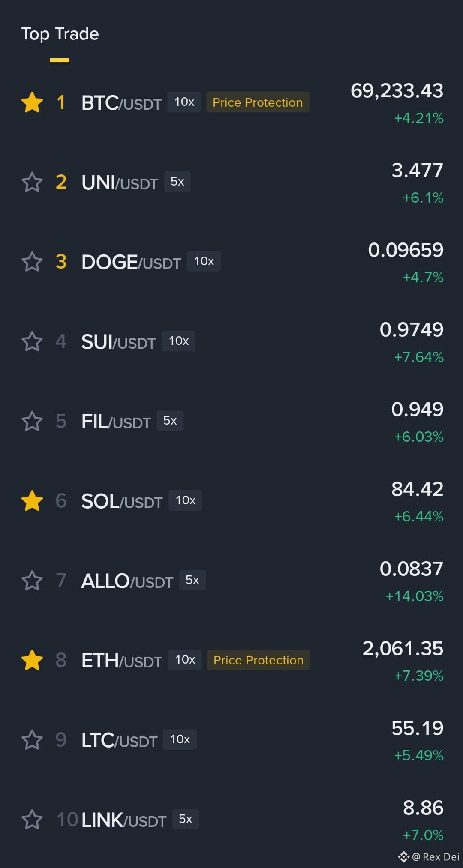Unfavorite BTC/USDT by its gold star
463x868 pixels.
coord(32,102)
